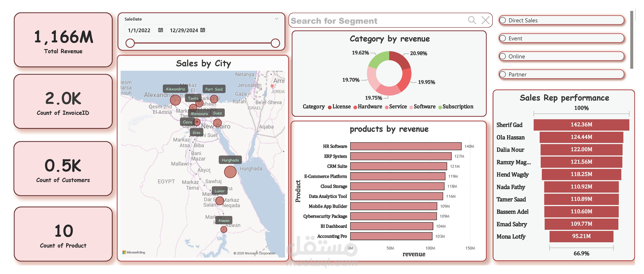
Task: Select the License legend swatch
Action: (330, 107)
